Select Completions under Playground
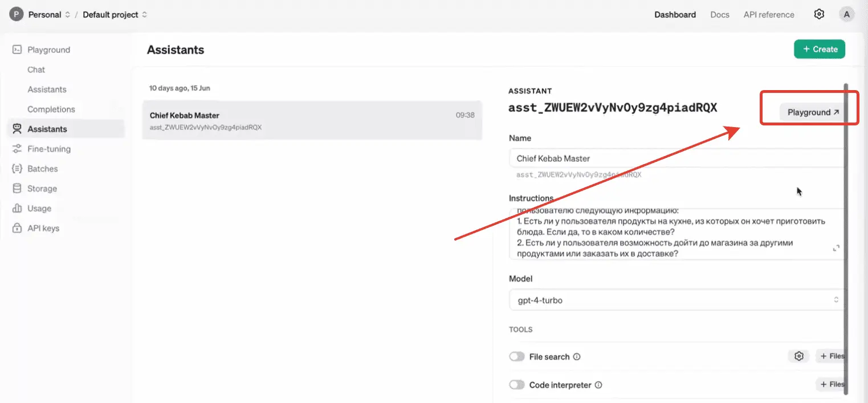This screenshot has width=868, height=403. 51,109
